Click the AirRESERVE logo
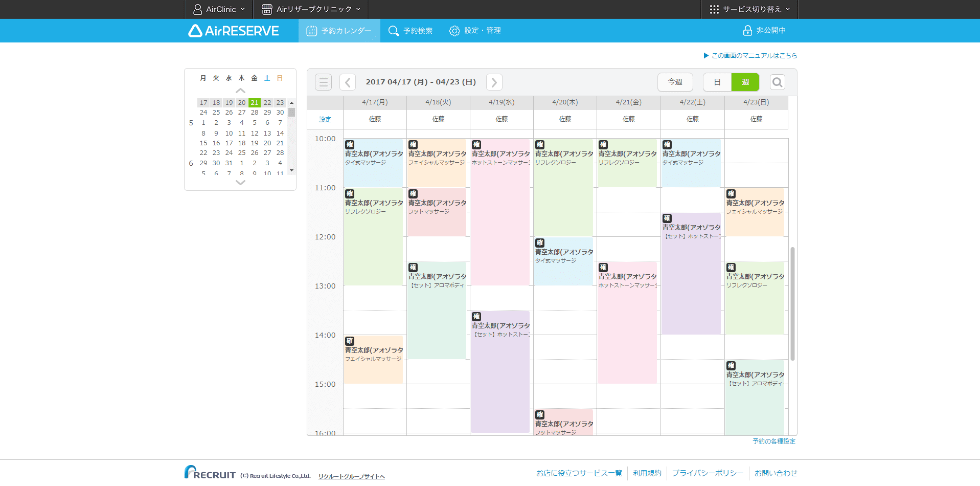The width and height of the screenshot is (980, 486). (x=234, y=31)
